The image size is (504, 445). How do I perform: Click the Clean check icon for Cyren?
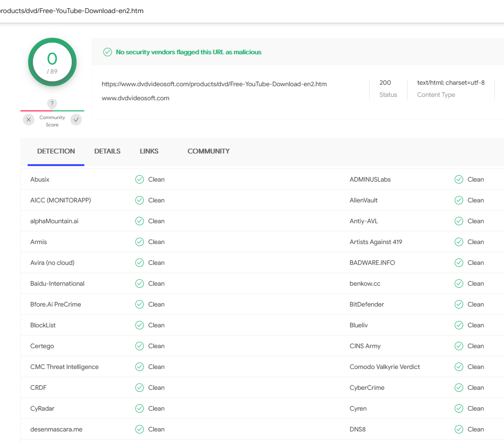tap(459, 408)
